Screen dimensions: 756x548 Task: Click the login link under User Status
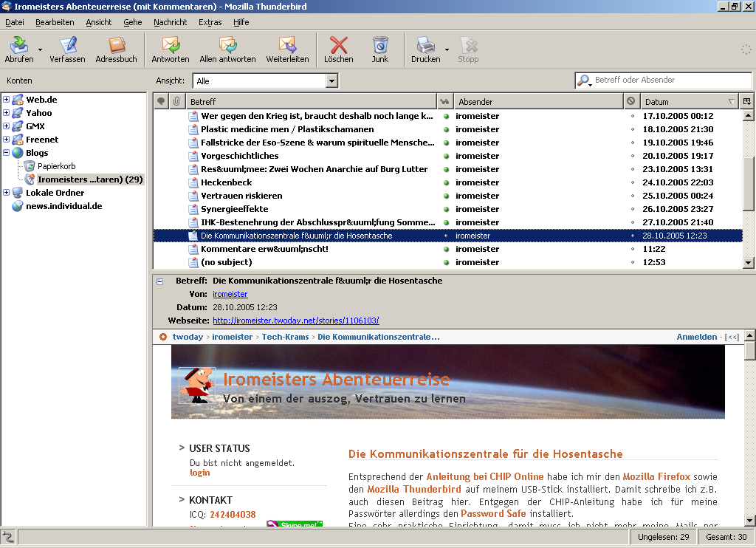(x=199, y=473)
